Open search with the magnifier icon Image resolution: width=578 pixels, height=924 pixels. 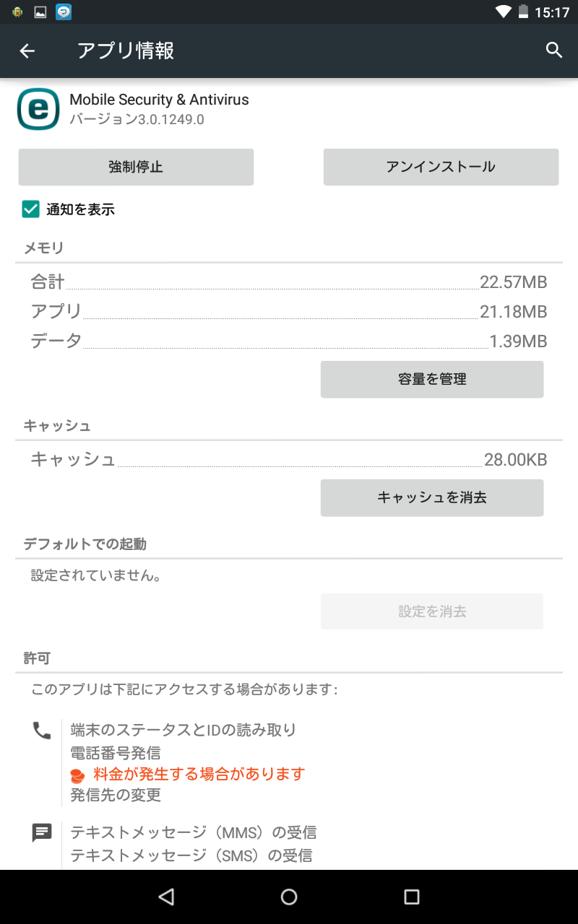pyautogui.click(x=553, y=50)
